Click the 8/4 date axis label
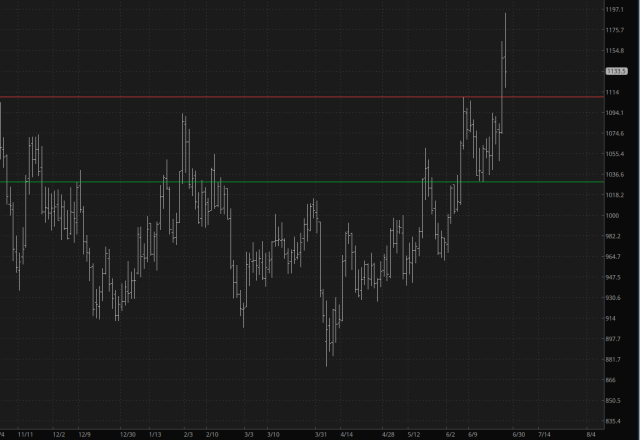Image resolution: width=640 pixels, height=440 pixels. [591, 435]
